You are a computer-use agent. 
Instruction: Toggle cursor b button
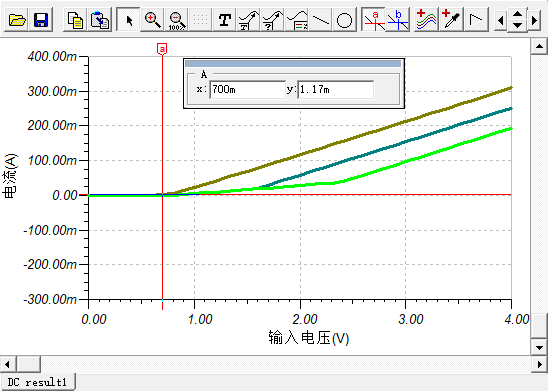click(398, 20)
